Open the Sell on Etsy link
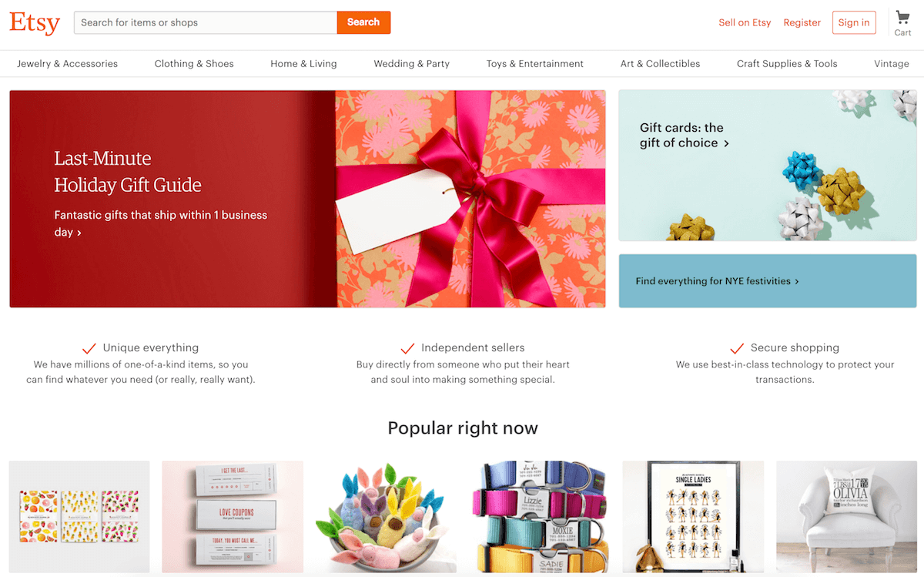 745,22
